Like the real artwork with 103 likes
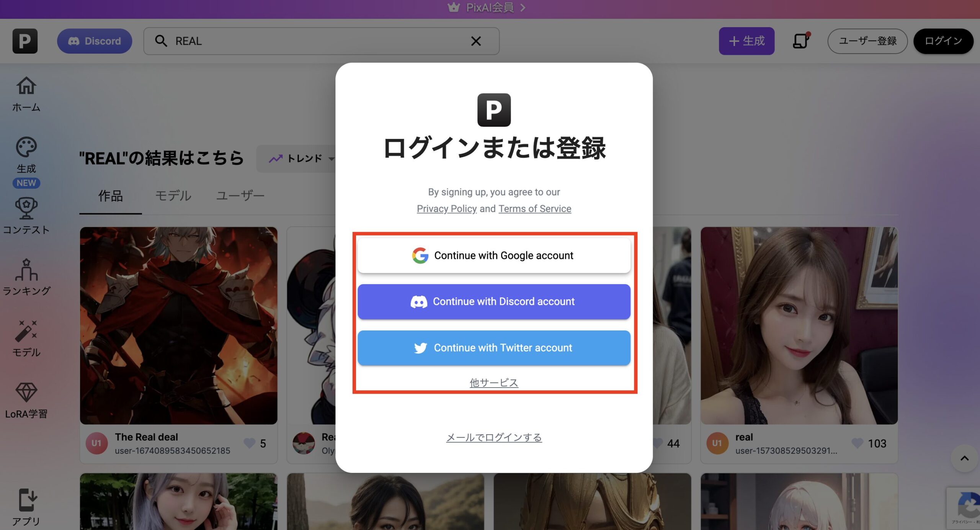The height and width of the screenshot is (530, 980). pyautogui.click(x=857, y=443)
